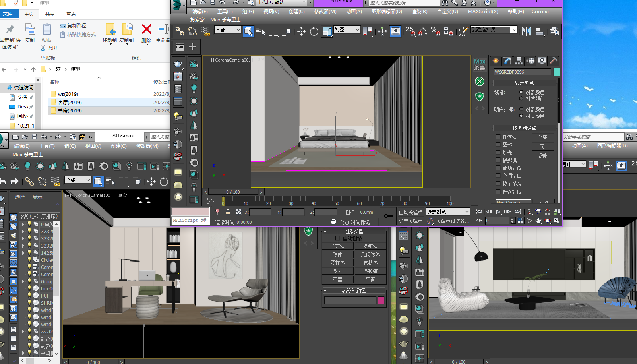
Task: Select the Link tool in front 3ds Max toolbar
Action: pos(180,31)
